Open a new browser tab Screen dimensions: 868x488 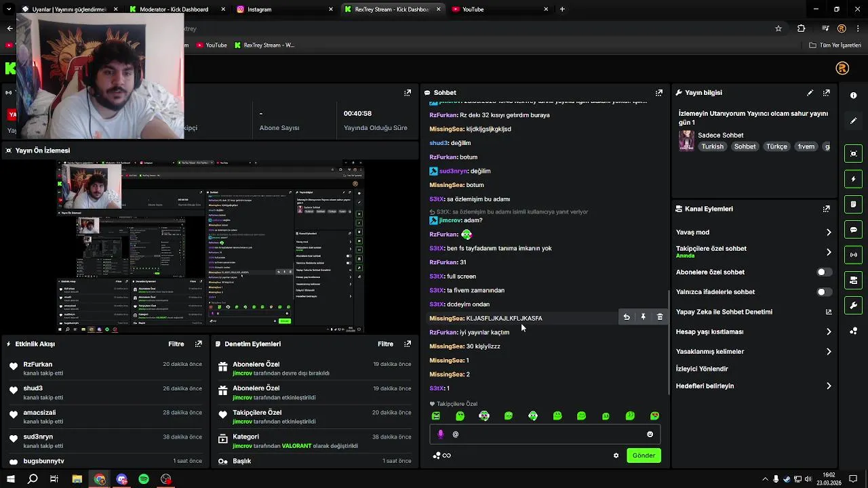(x=562, y=9)
